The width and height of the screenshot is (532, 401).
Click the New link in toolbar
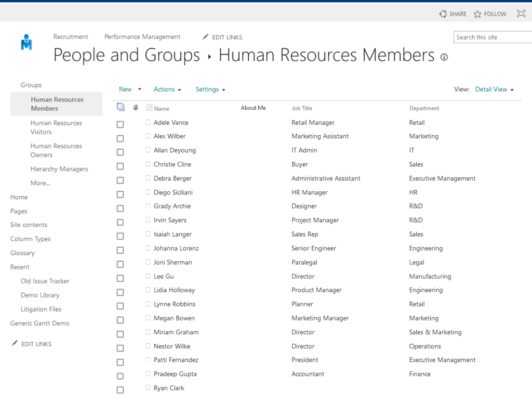(x=125, y=89)
